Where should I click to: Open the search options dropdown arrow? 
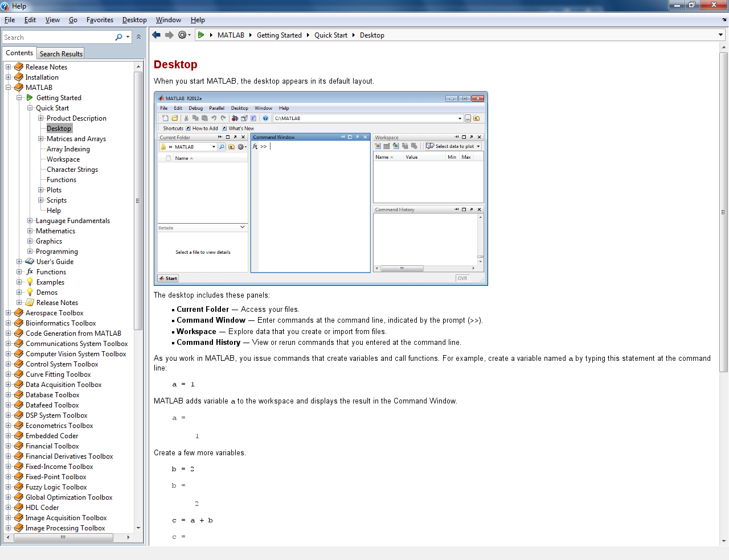(128, 37)
